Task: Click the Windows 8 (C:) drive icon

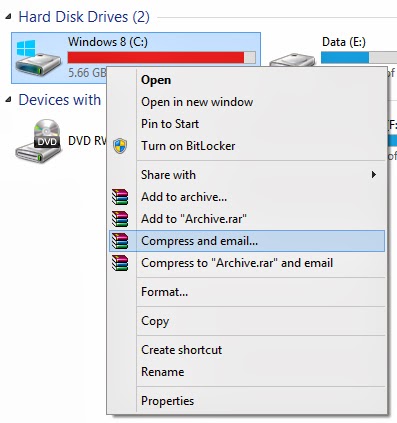Action: tap(38, 58)
